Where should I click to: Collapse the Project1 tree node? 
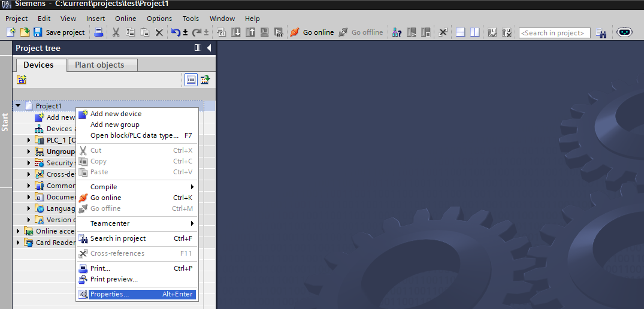(x=17, y=106)
